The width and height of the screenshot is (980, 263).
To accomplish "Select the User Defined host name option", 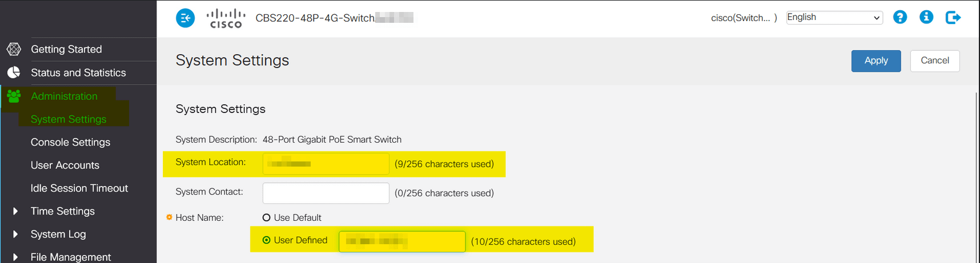I will pos(266,240).
